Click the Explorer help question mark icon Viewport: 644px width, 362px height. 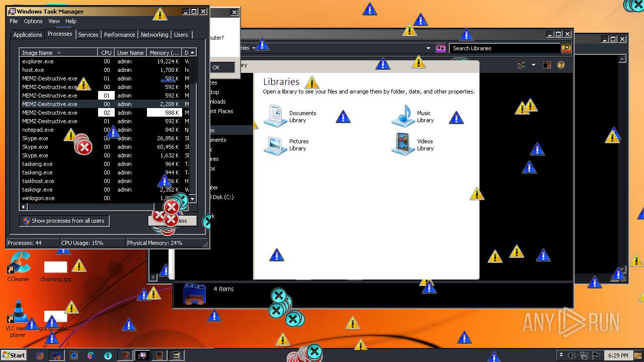click(561, 65)
